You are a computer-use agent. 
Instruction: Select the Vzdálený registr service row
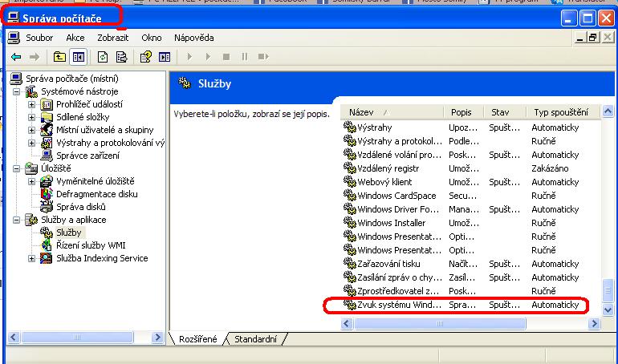(472, 168)
